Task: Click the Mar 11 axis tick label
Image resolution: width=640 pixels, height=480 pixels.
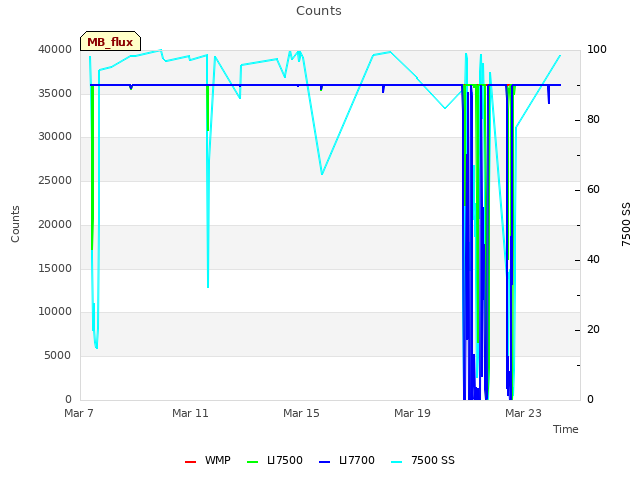Action: [x=190, y=413]
